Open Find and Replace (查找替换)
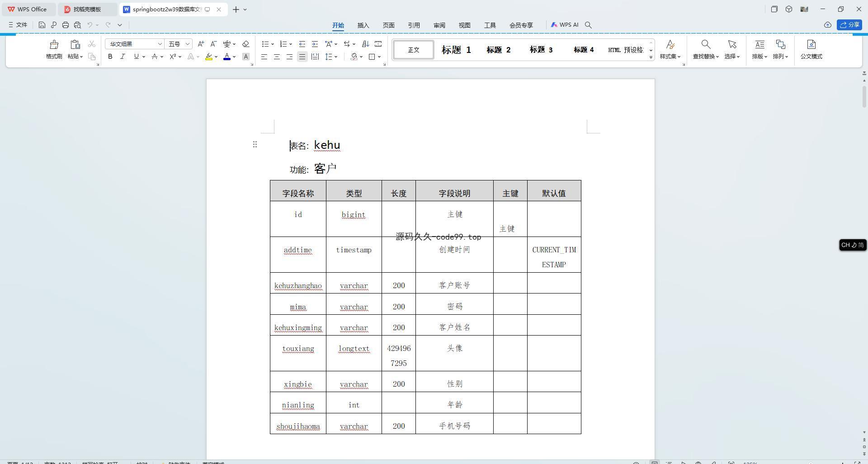The width and height of the screenshot is (868, 464). tap(705, 49)
